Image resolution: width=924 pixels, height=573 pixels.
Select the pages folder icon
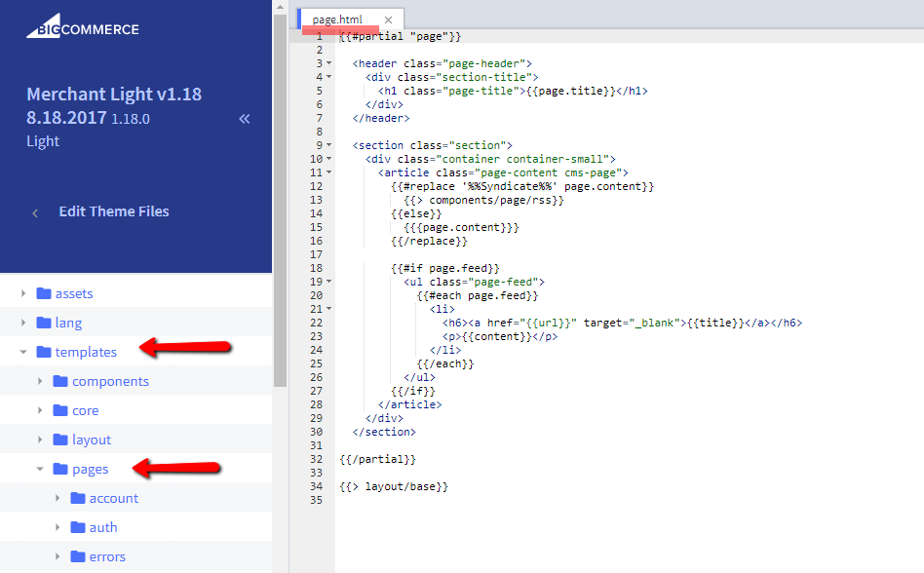click(60, 468)
